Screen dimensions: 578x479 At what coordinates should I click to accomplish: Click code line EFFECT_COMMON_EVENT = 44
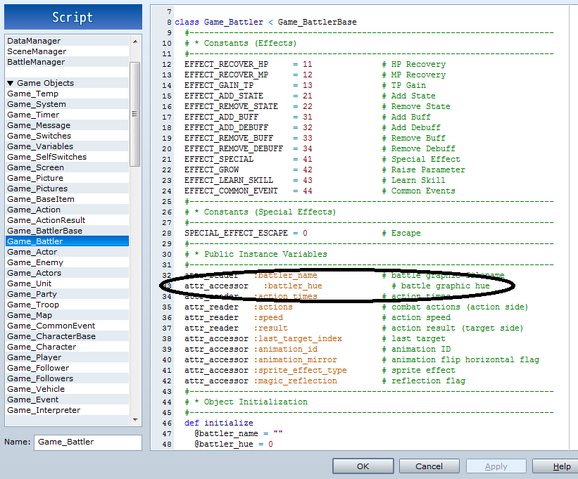pyautogui.click(x=248, y=191)
